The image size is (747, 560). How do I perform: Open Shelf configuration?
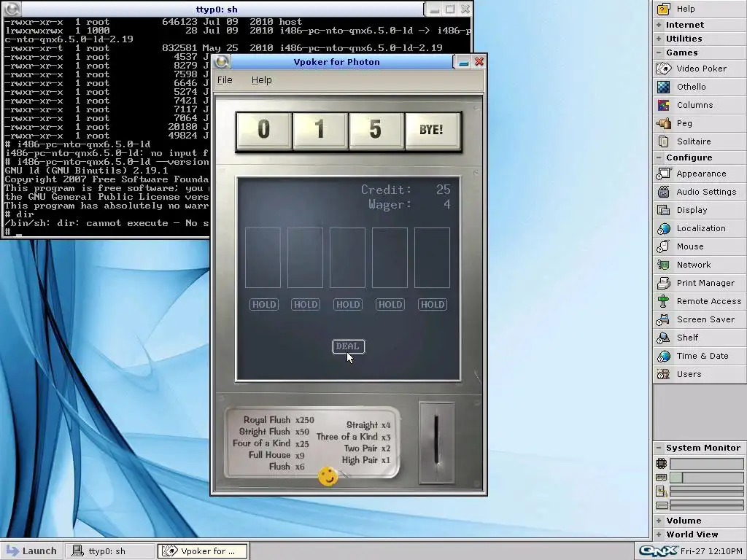[700, 338]
